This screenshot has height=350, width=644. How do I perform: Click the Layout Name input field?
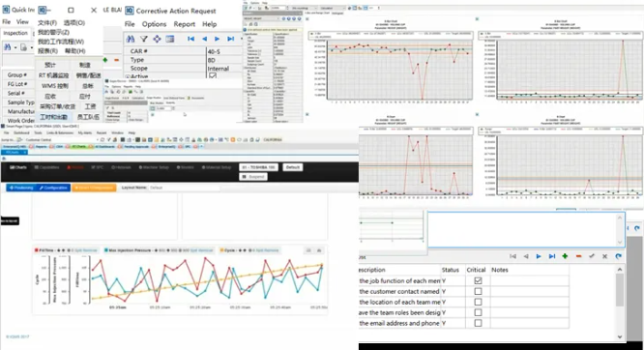(184, 188)
